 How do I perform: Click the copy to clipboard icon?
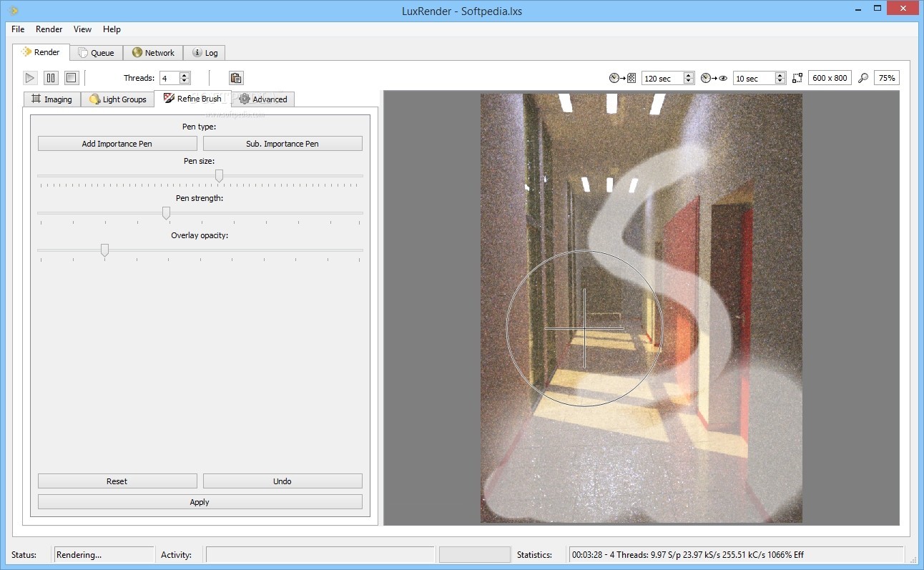point(236,78)
